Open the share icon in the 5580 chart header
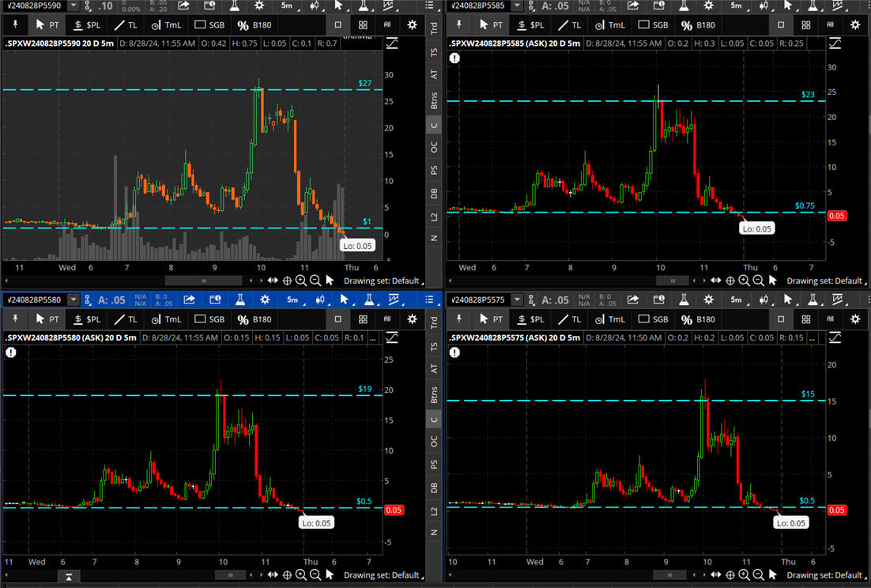Screen dimensions: 871x588 [x=190, y=300]
